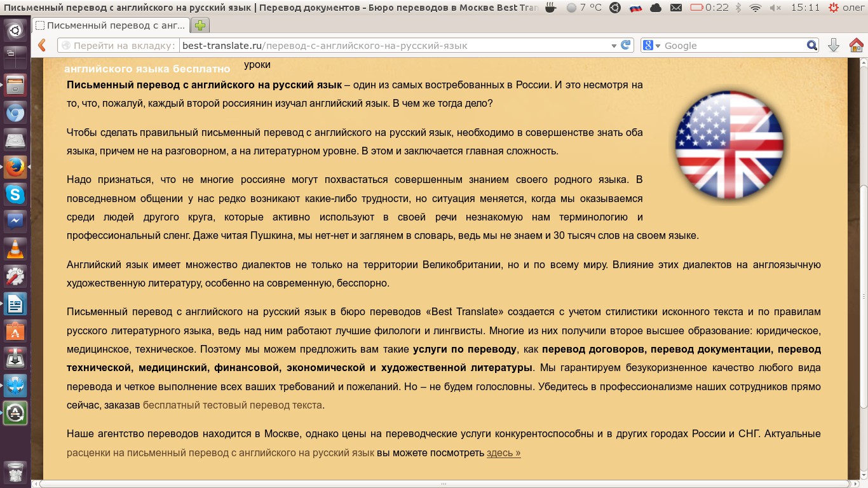Go back to the previous page
Viewport: 868px width, 488px height.
42,45
